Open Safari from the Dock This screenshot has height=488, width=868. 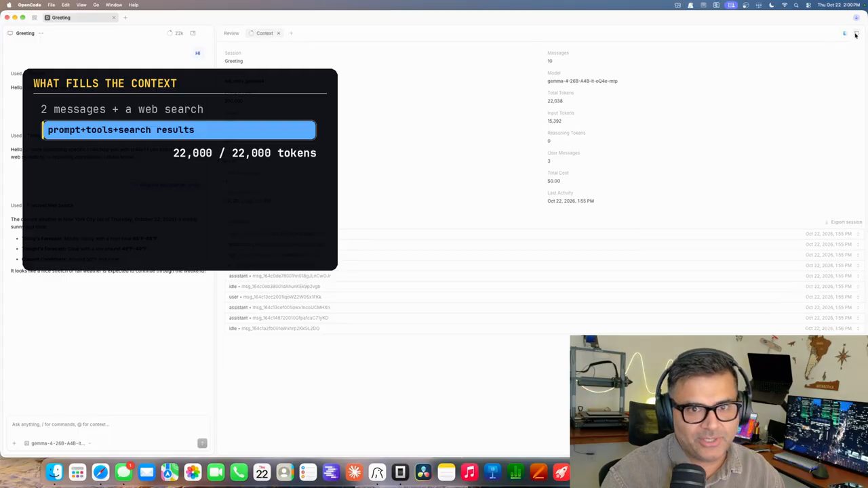point(100,472)
